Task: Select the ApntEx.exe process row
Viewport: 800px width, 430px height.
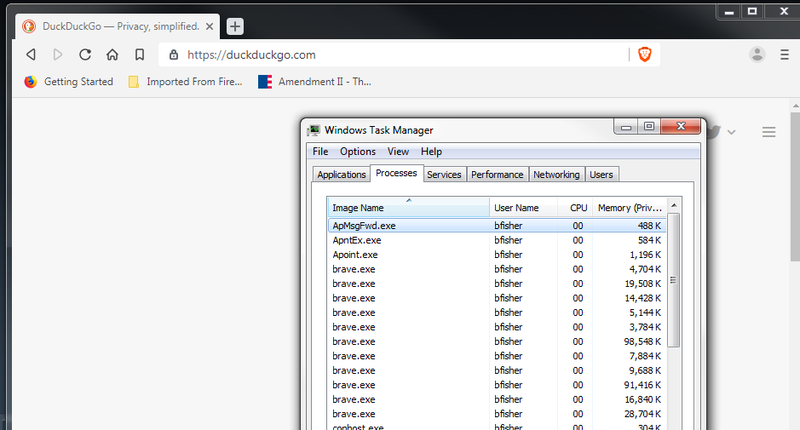Action: (x=496, y=240)
